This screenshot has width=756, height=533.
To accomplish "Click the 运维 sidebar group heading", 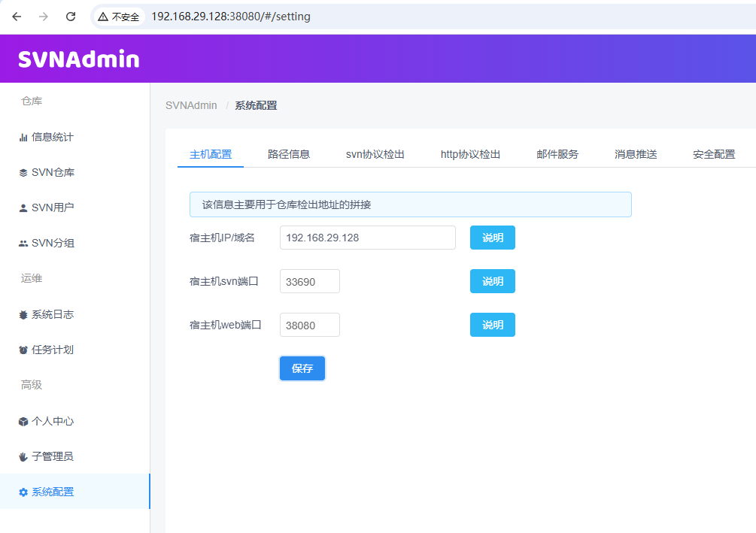I will 32,279.
